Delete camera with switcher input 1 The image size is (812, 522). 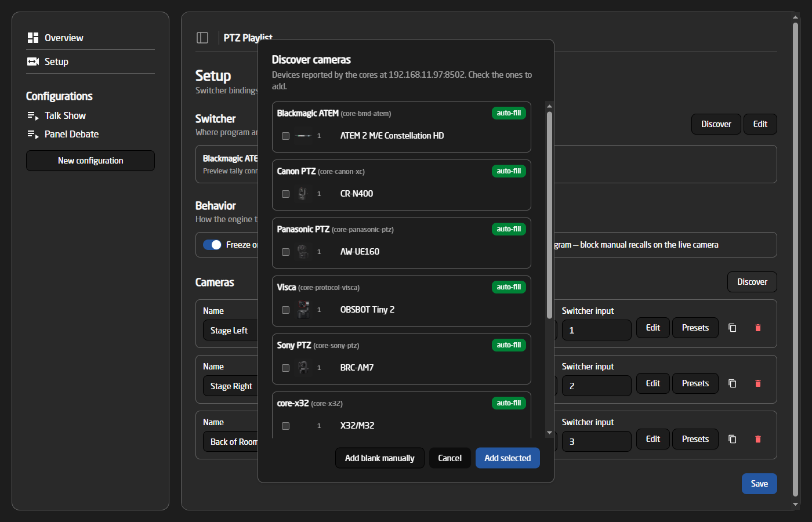[x=758, y=328]
